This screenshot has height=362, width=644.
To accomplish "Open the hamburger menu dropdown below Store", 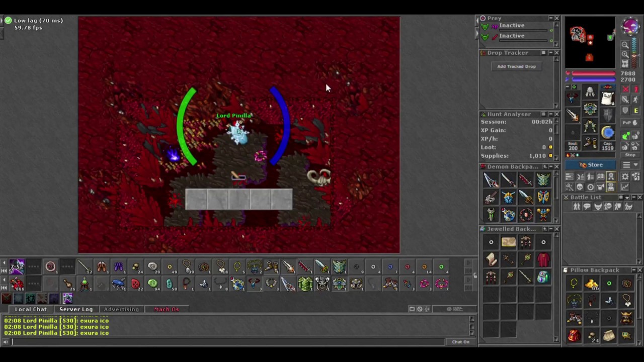I will [x=630, y=164].
